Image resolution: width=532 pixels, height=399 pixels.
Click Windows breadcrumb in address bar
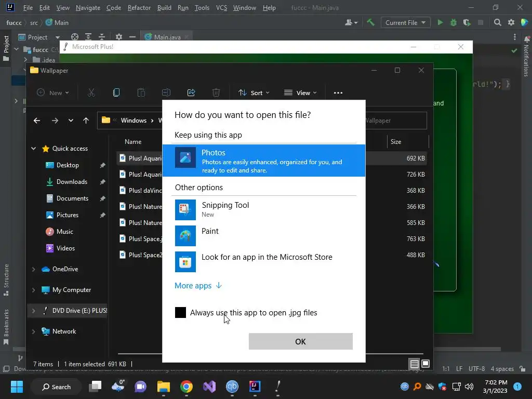(x=134, y=121)
